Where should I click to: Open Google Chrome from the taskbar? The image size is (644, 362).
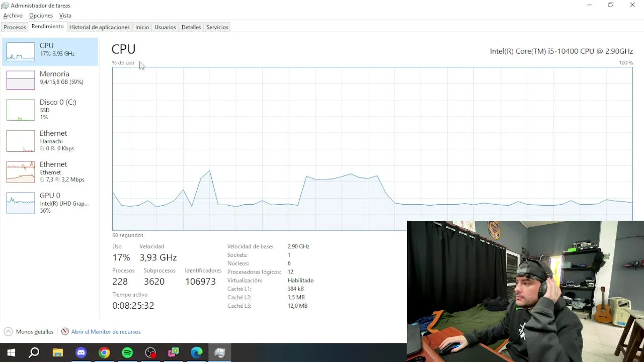[104, 353]
